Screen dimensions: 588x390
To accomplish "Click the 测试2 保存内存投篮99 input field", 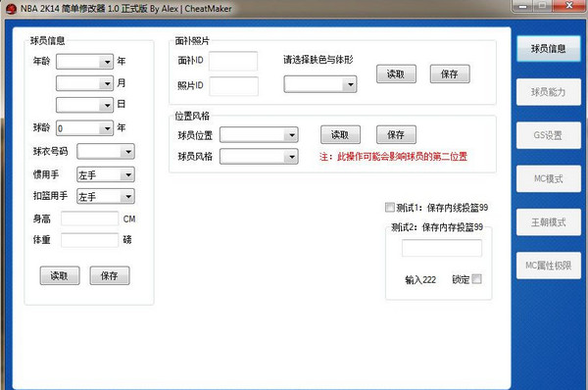I will [442, 248].
